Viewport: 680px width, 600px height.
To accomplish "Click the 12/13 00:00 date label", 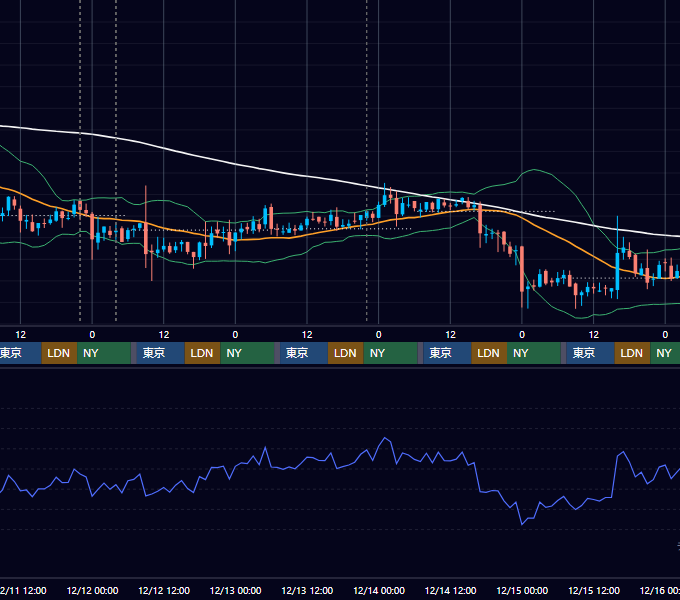I will pyautogui.click(x=235, y=590).
